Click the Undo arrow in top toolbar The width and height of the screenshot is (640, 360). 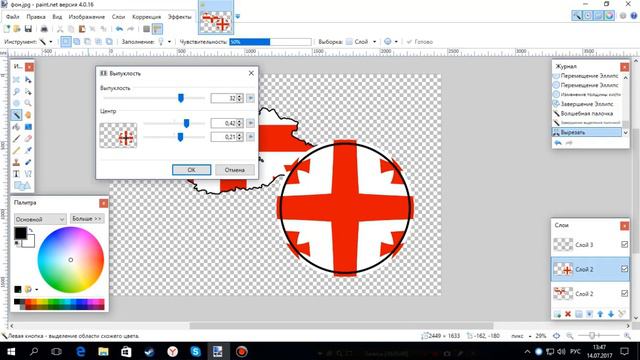tap(119, 29)
